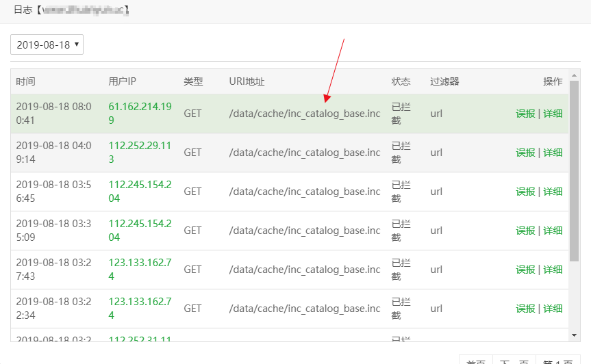Click url filter in the 03:22:34 row
The image size is (591, 364).
tap(436, 309)
